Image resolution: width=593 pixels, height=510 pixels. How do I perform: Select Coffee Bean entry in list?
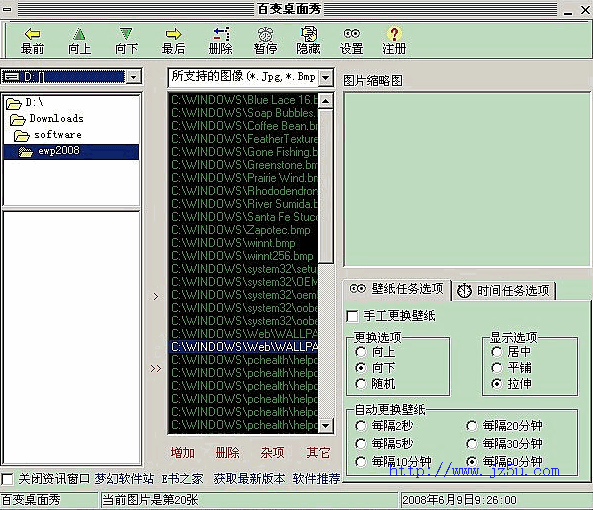pos(244,126)
